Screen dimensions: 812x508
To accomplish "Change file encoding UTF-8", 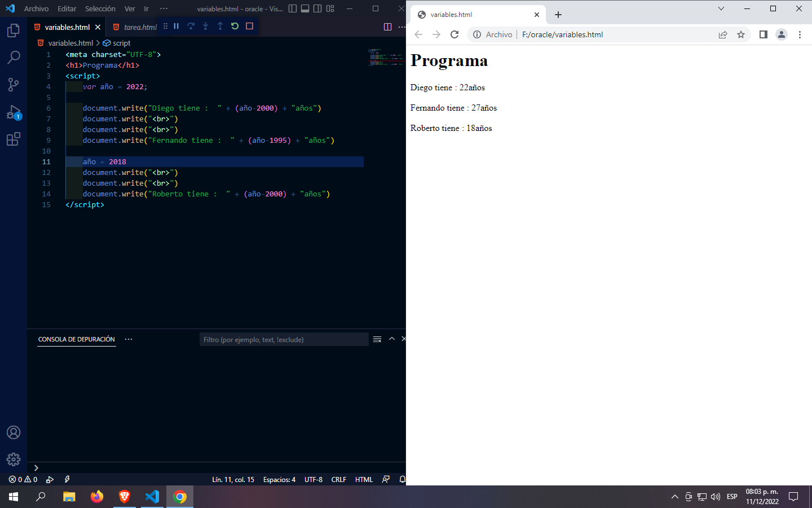I will [x=314, y=479].
